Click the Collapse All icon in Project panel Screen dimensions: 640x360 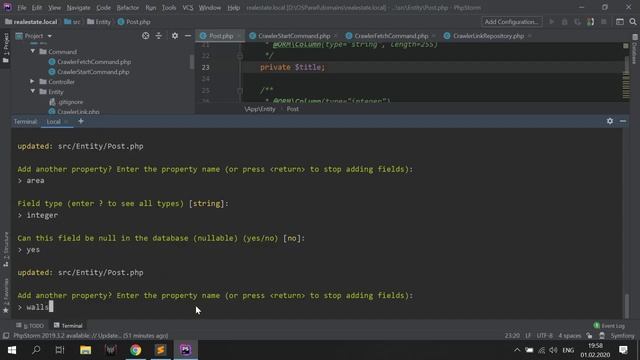(159, 36)
